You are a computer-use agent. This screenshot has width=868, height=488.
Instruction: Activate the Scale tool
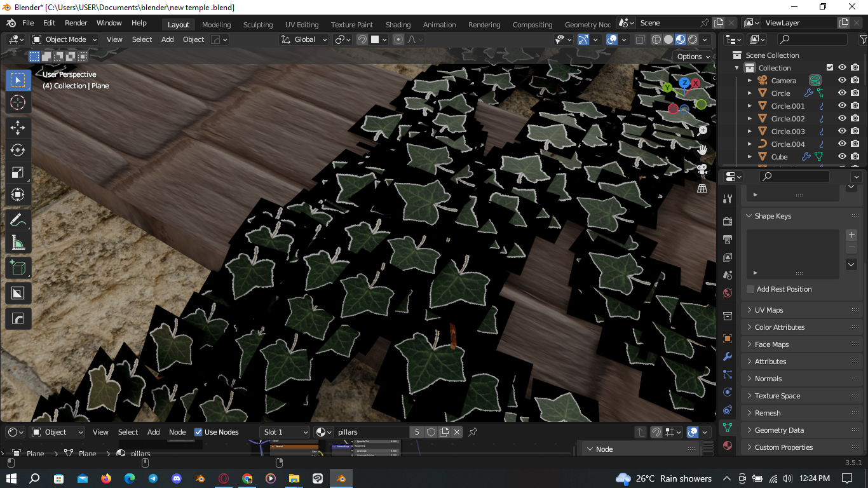(18, 172)
